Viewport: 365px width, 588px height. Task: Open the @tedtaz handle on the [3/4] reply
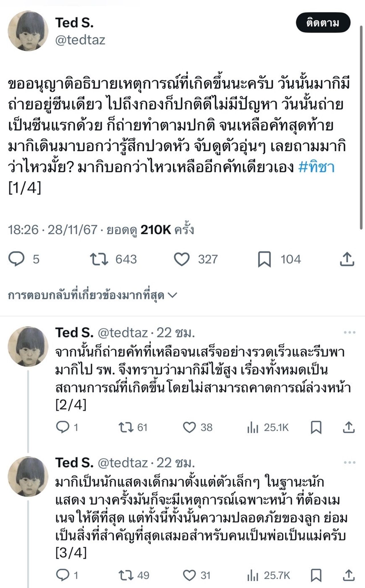(x=123, y=463)
